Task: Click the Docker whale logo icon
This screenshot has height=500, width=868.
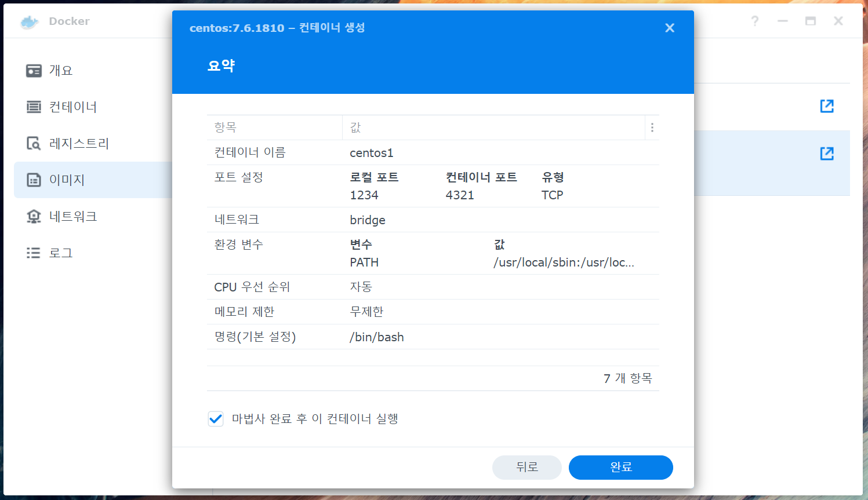Action: [x=30, y=21]
